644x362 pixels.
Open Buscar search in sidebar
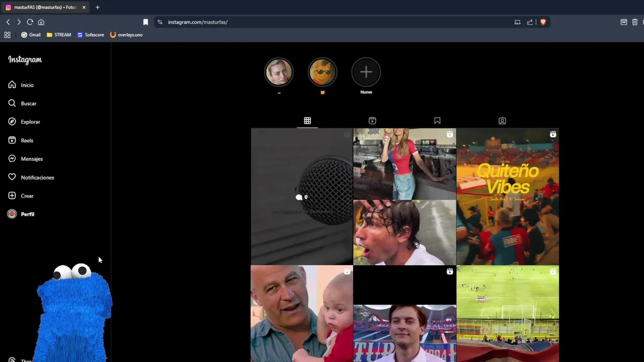click(x=22, y=103)
